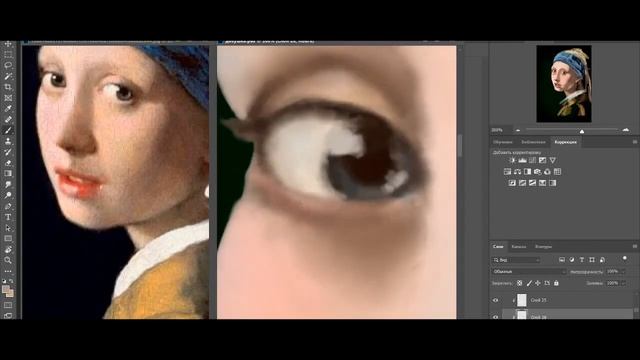Add Color Balance adjustment
The image size is (640, 360).
click(x=518, y=172)
